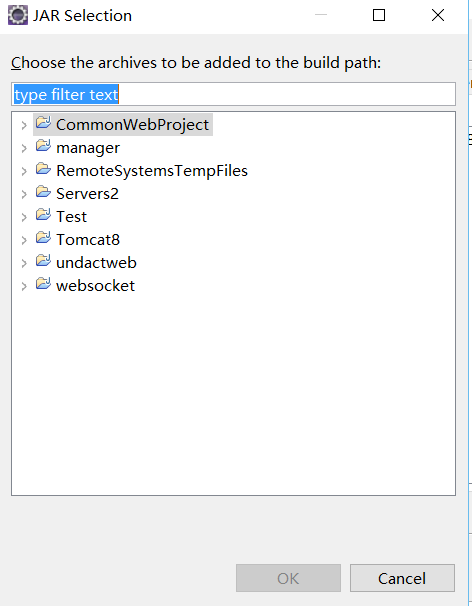Select the CommonWebProject entry text
This screenshot has height=606, width=472.
tap(132, 125)
